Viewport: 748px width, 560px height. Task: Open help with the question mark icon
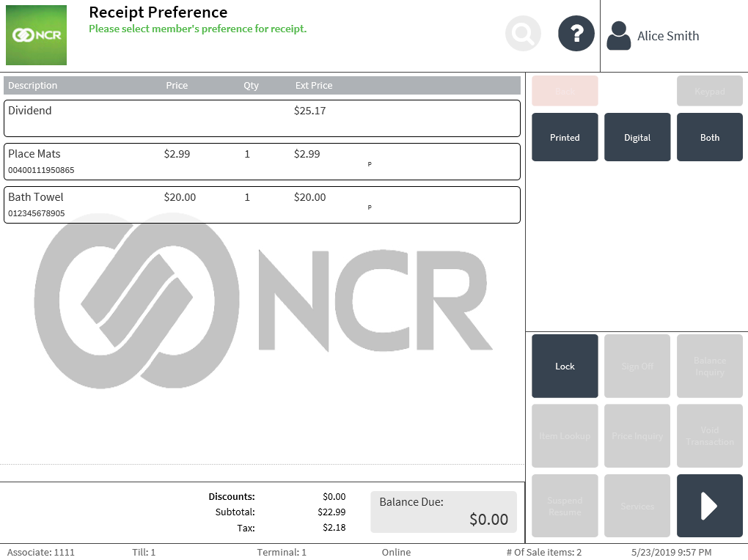point(576,34)
